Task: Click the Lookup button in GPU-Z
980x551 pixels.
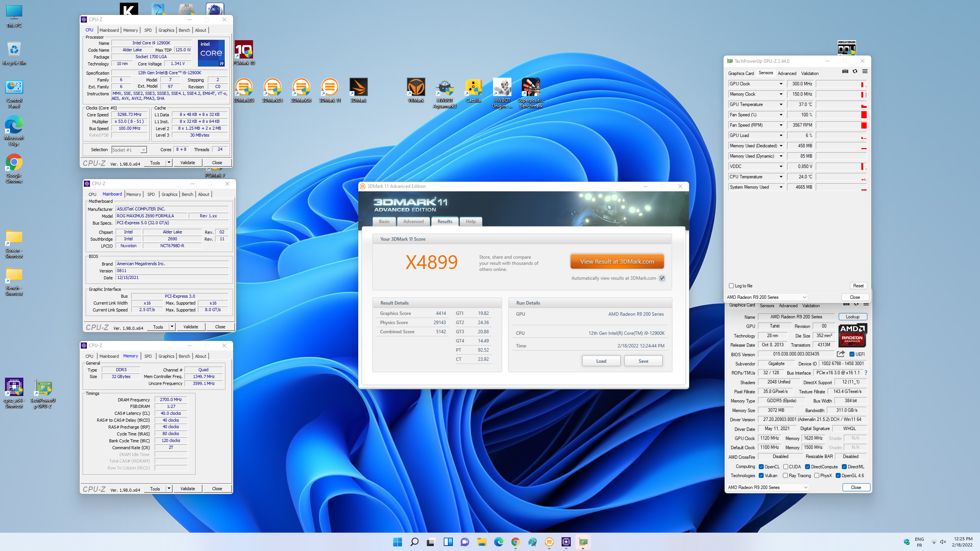Action: click(853, 317)
